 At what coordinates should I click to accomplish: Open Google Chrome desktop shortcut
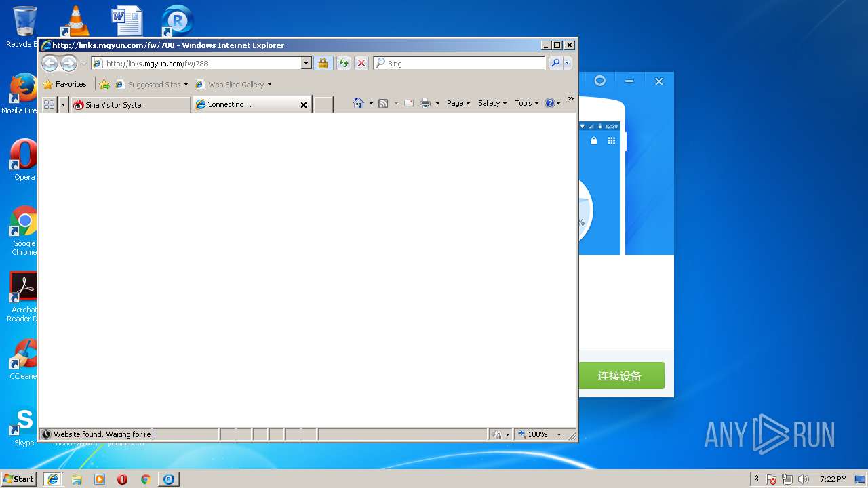click(22, 230)
